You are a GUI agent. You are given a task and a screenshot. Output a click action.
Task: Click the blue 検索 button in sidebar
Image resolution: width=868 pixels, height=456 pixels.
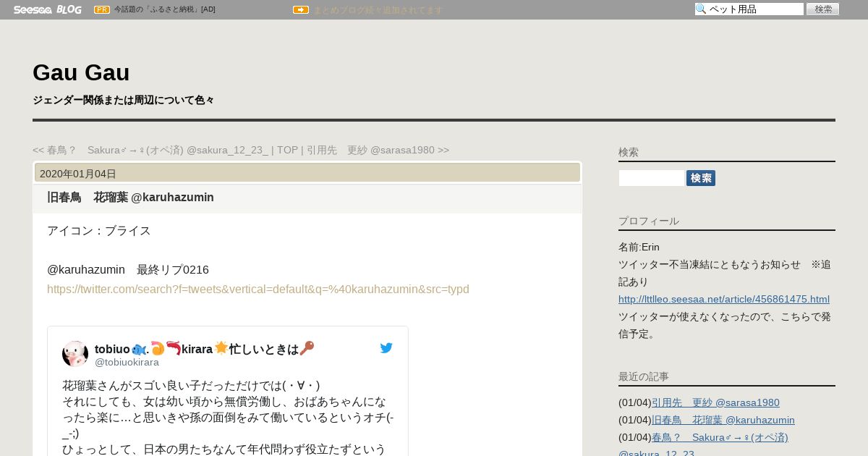701,178
